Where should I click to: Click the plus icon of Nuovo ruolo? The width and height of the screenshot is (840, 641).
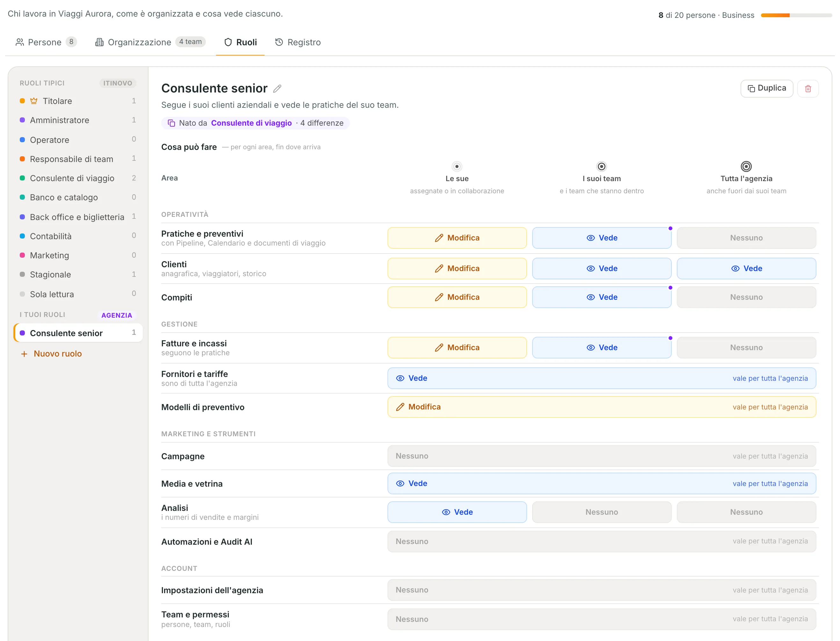pyautogui.click(x=24, y=354)
